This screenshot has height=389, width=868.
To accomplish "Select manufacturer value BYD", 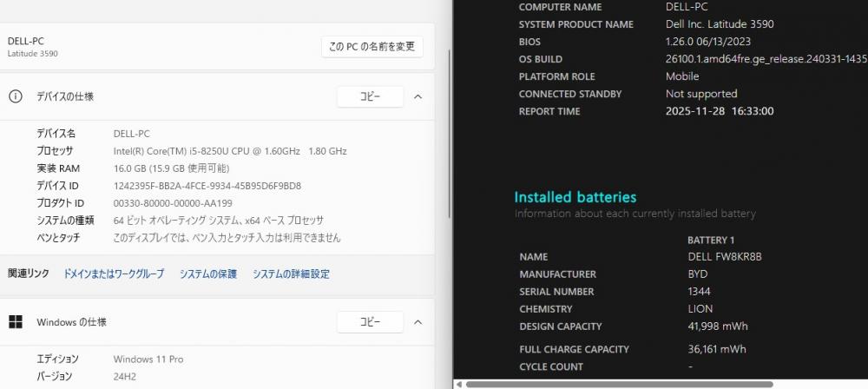I will click(698, 274).
